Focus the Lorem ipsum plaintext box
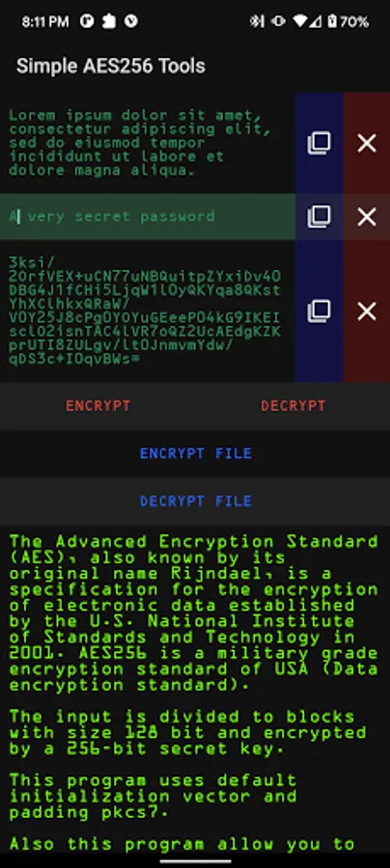Image resolution: width=390 pixels, height=868 pixels. [148, 144]
